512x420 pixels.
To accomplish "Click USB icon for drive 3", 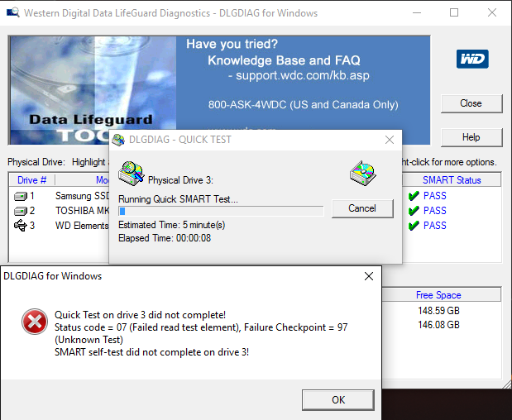I will [20, 226].
